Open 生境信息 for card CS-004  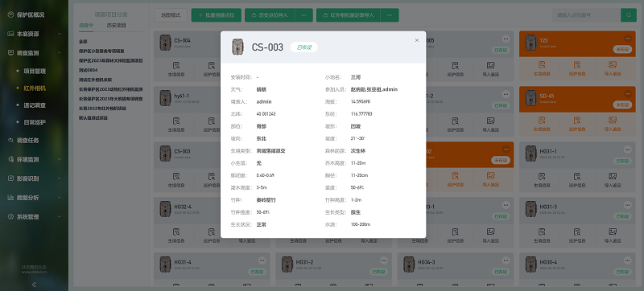176,69
